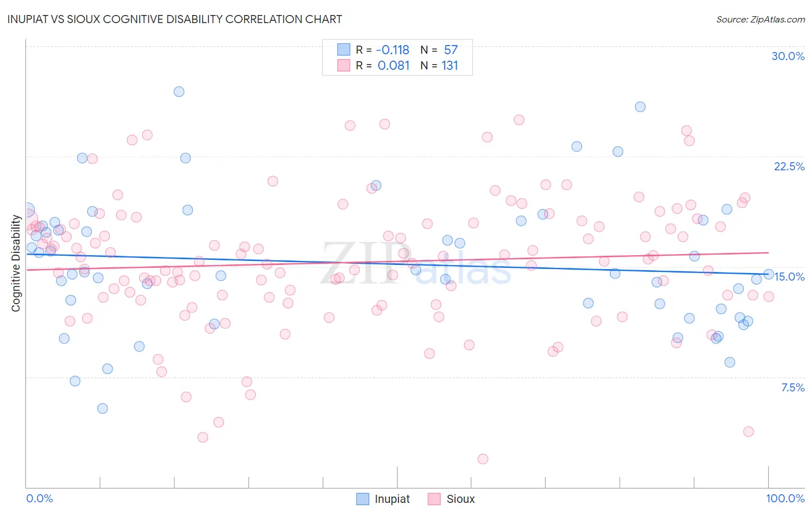Click the chart title text
The width and height of the screenshot is (812, 515).
(174, 19)
